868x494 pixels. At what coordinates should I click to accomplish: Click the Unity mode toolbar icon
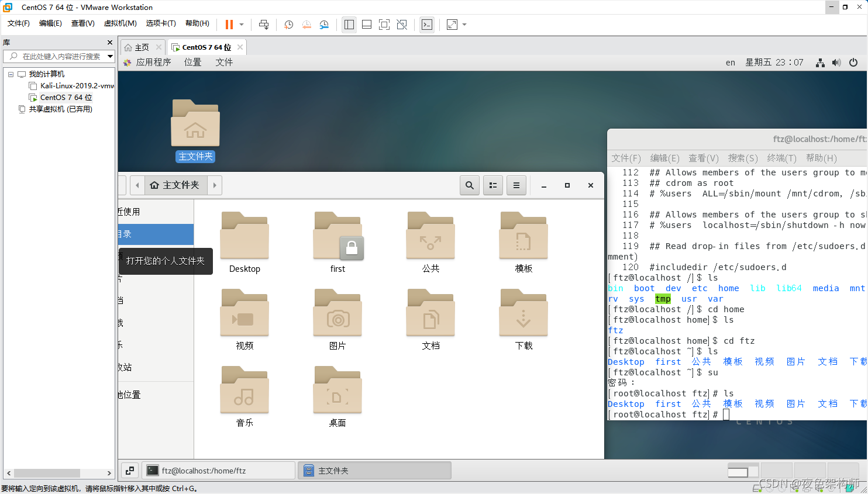tap(402, 25)
